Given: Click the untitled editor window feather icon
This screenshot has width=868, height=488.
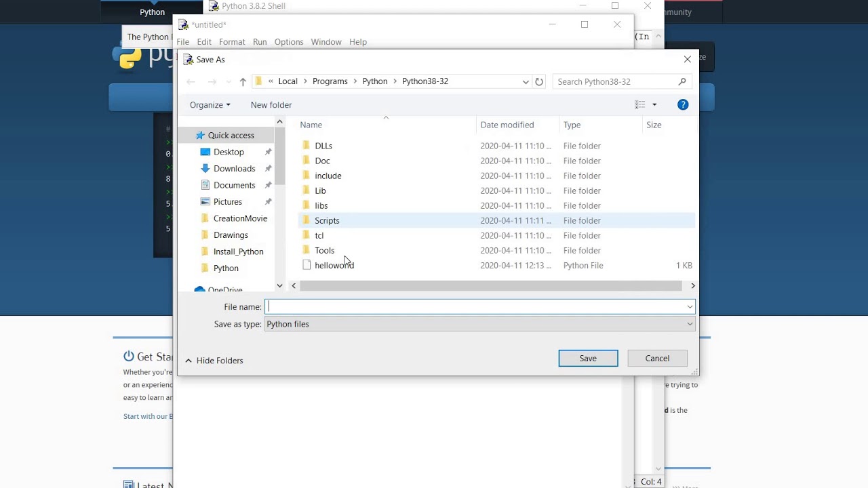Looking at the screenshot, I should [x=183, y=25].
